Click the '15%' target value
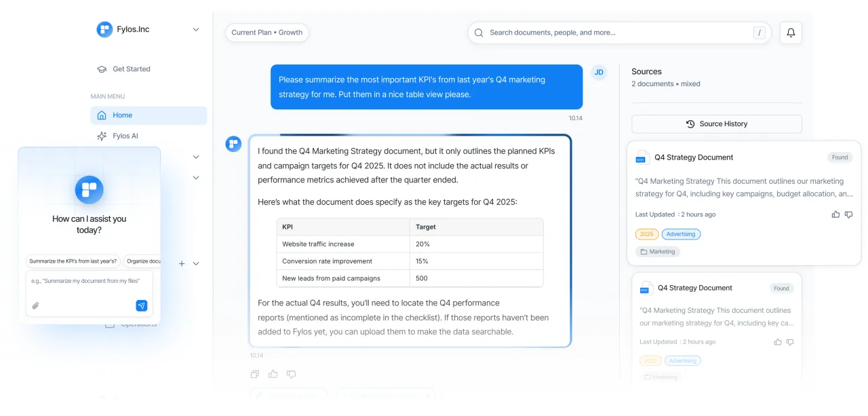The height and width of the screenshot is (416, 868). [422, 261]
